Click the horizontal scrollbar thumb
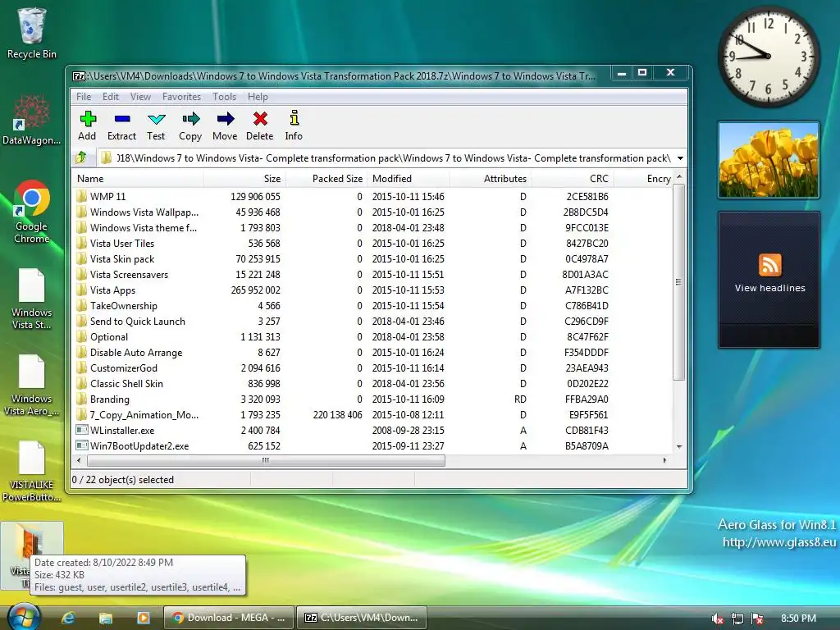The image size is (840, 630). pos(266,460)
